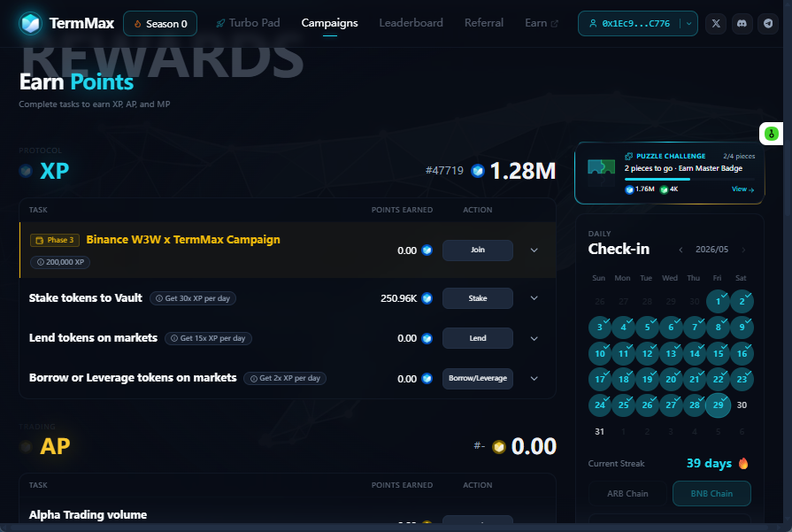Click the rank text #47719

pos(444,171)
